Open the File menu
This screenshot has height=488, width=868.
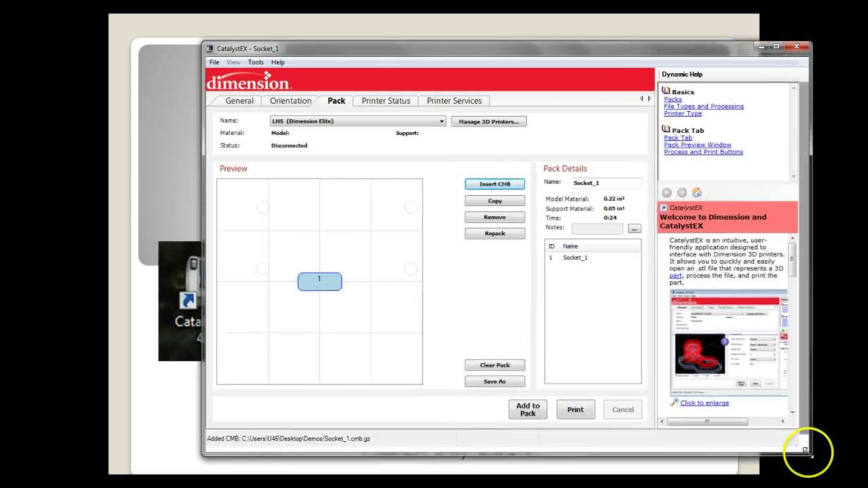point(214,62)
